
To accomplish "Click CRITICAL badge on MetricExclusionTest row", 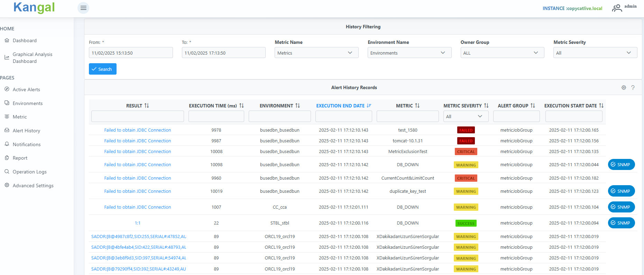I will [466, 151].
